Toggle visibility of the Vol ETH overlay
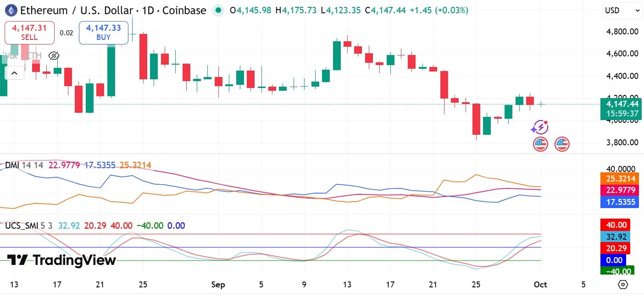 (54, 56)
